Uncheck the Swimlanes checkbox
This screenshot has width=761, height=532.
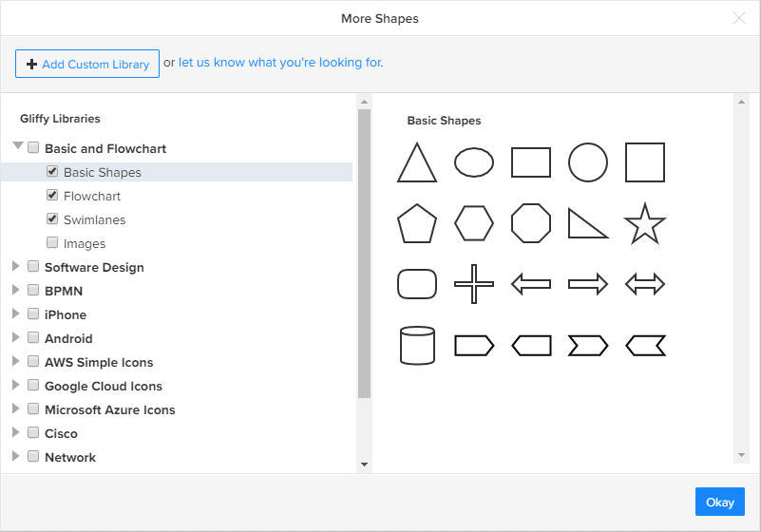tap(52, 219)
